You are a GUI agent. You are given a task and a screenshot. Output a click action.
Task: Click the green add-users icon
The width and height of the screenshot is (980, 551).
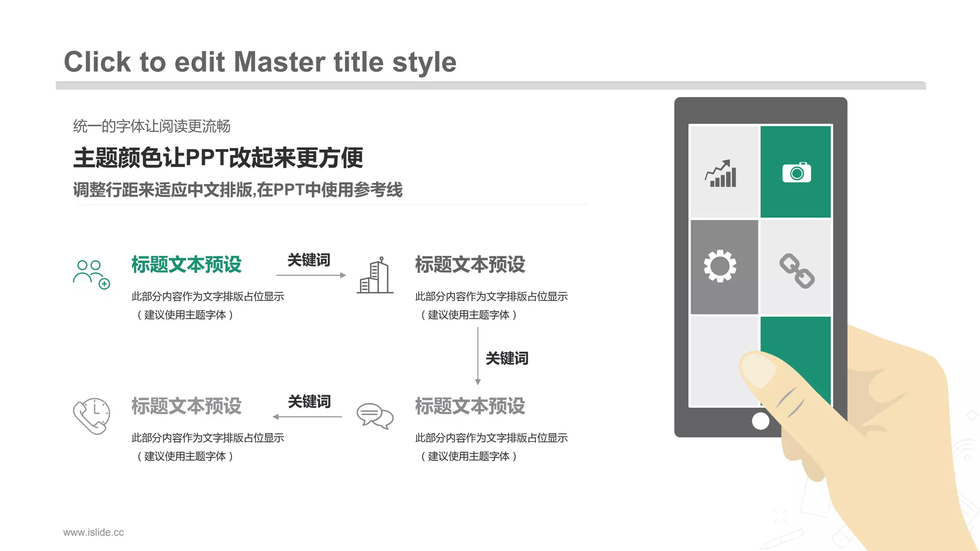(91, 274)
